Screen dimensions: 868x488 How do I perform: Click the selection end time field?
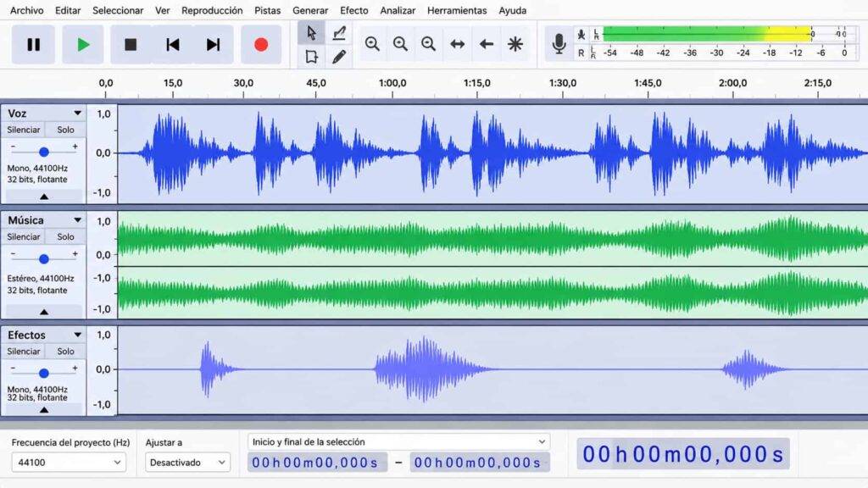[x=480, y=463]
